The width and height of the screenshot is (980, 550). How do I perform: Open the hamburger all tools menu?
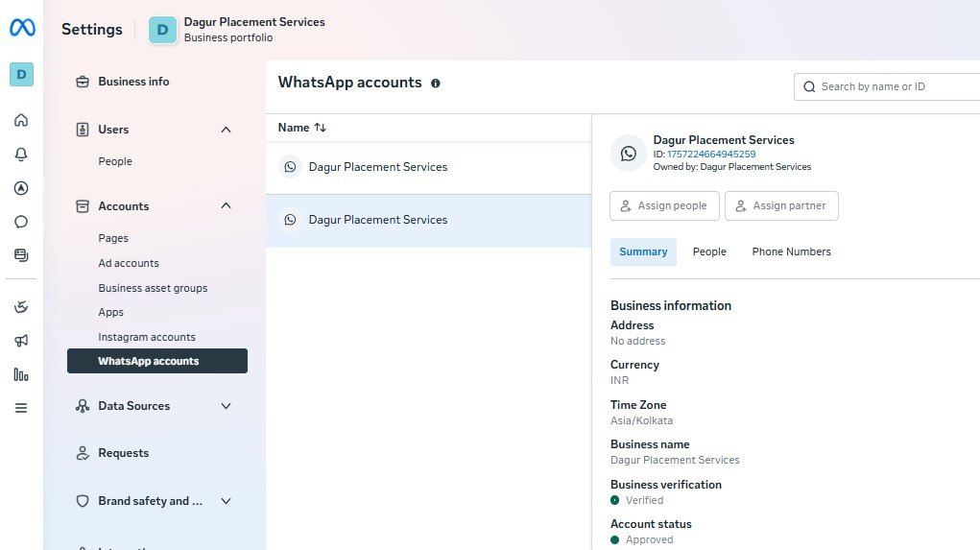click(x=21, y=408)
